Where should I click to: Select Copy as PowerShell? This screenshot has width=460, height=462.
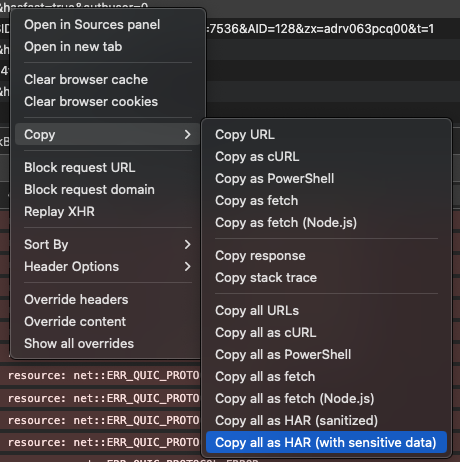click(274, 179)
